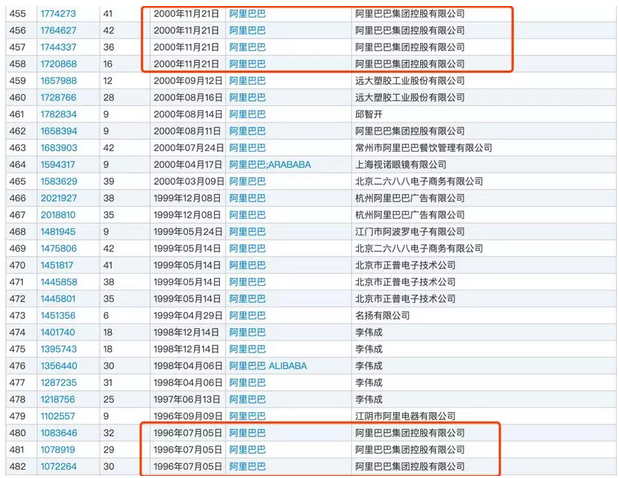Open registration number 2018810 link
Image resolution: width=619 pixels, height=478 pixels.
pos(58,215)
